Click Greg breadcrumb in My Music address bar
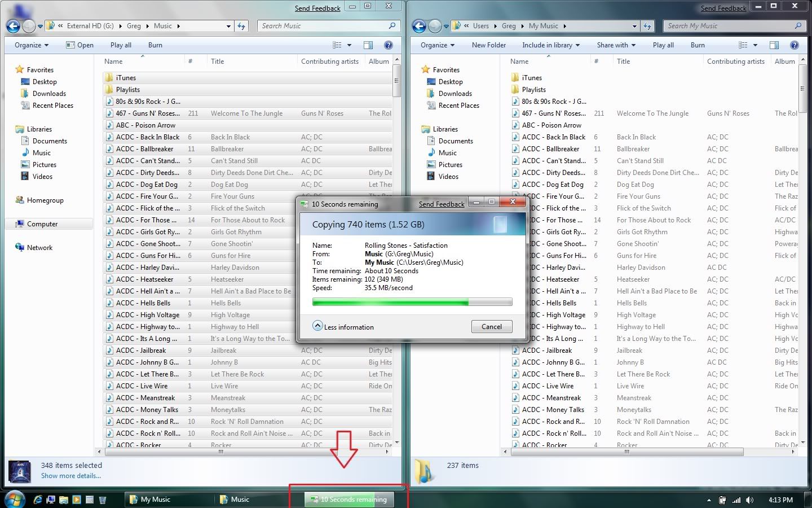This screenshot has height=508, width=812. [509, 26]
